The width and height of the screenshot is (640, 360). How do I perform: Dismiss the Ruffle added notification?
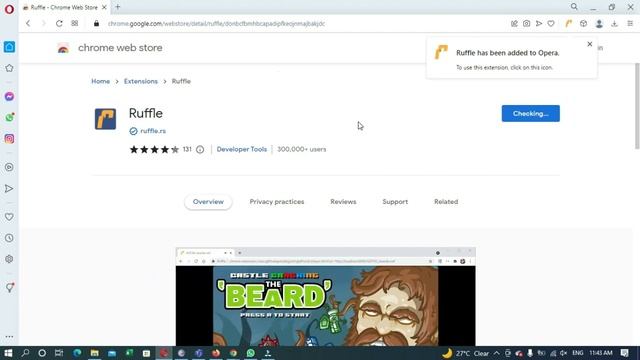click(589, 44)
